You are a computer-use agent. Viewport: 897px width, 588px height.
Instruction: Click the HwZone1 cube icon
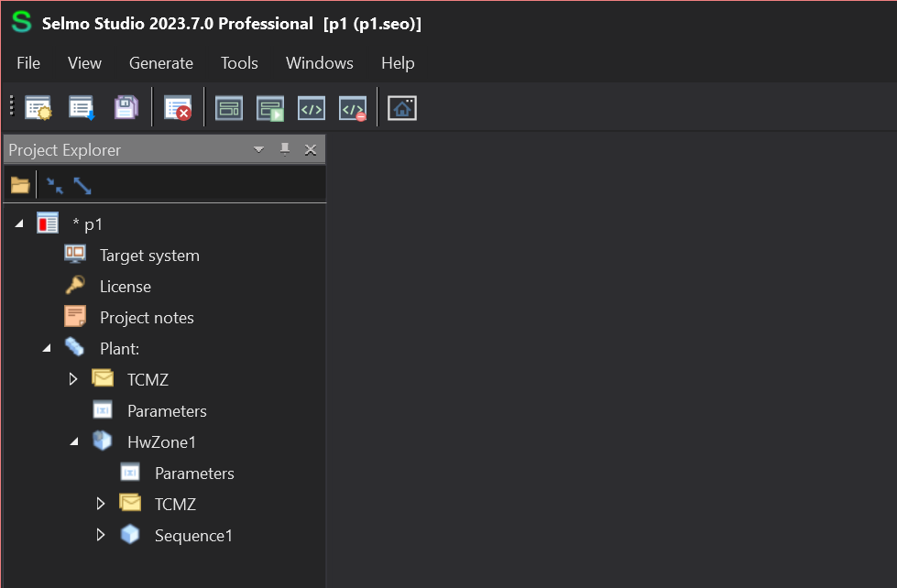click(103, 441)
